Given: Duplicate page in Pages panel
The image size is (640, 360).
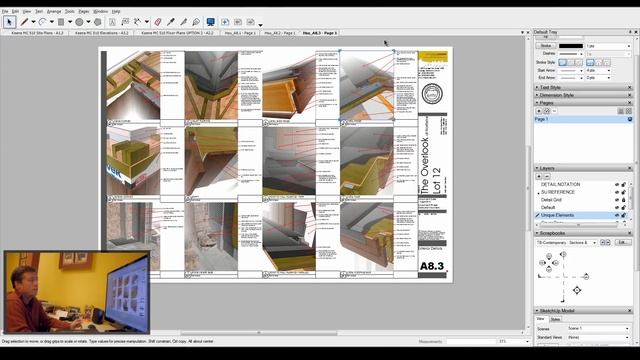Looking at the screenshot, I should tap(547, 111).
